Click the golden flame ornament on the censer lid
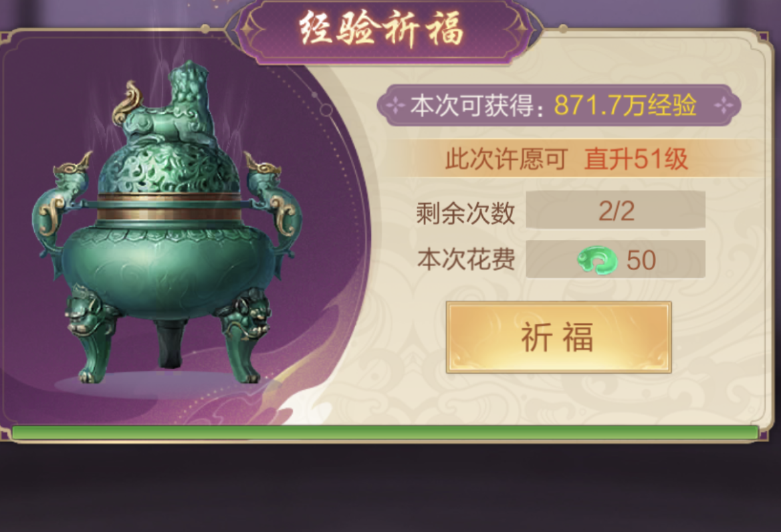 click(126, 102)
